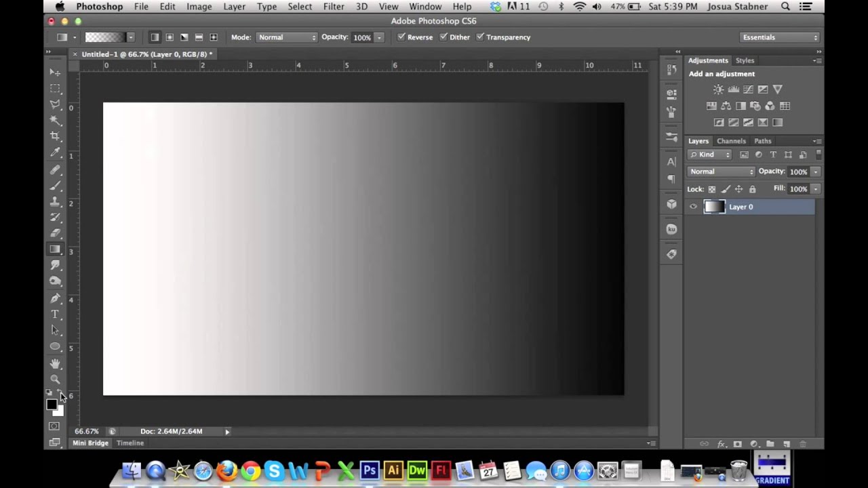Open the Window menu
The image size is (868, 488).
[x=425, y=6]
